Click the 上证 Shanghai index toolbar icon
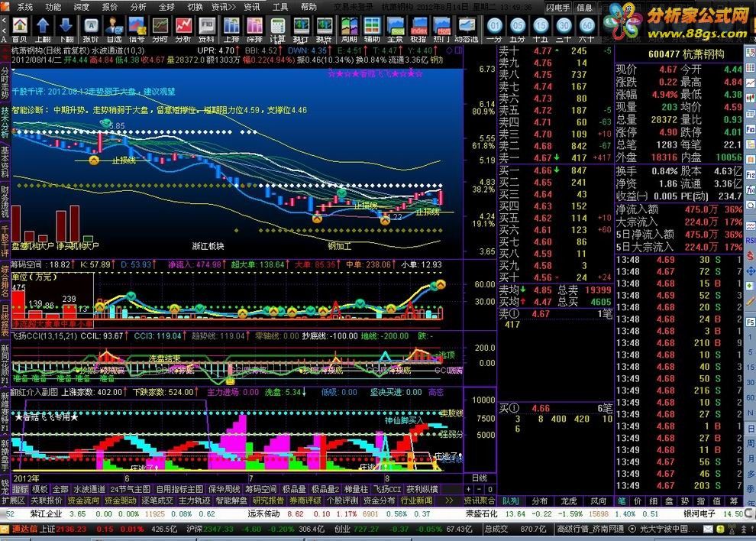 pos(231,30)
